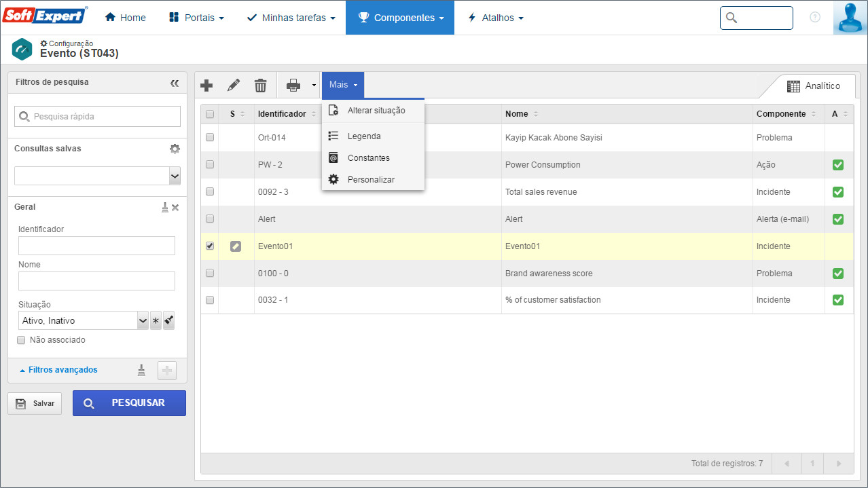Check the 0092 - 3 row checkbox
The width and height of the screenshot is (868, 488).
[x=210, y=191]
